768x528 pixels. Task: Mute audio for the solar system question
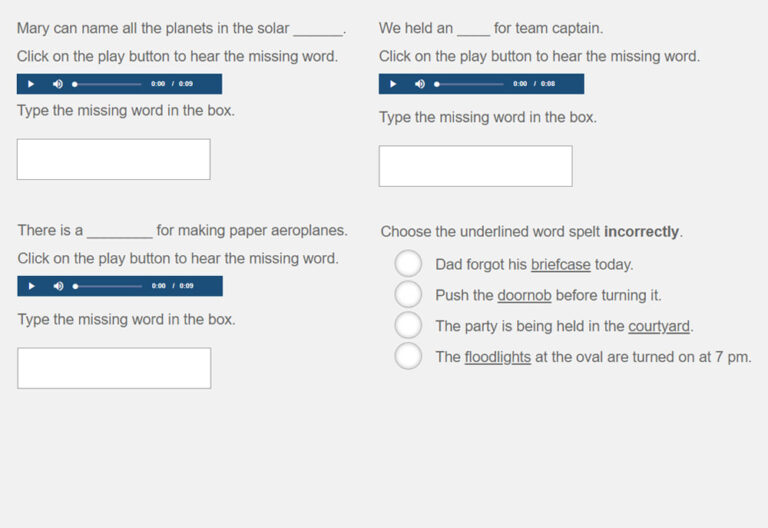[x=57, y=84]
